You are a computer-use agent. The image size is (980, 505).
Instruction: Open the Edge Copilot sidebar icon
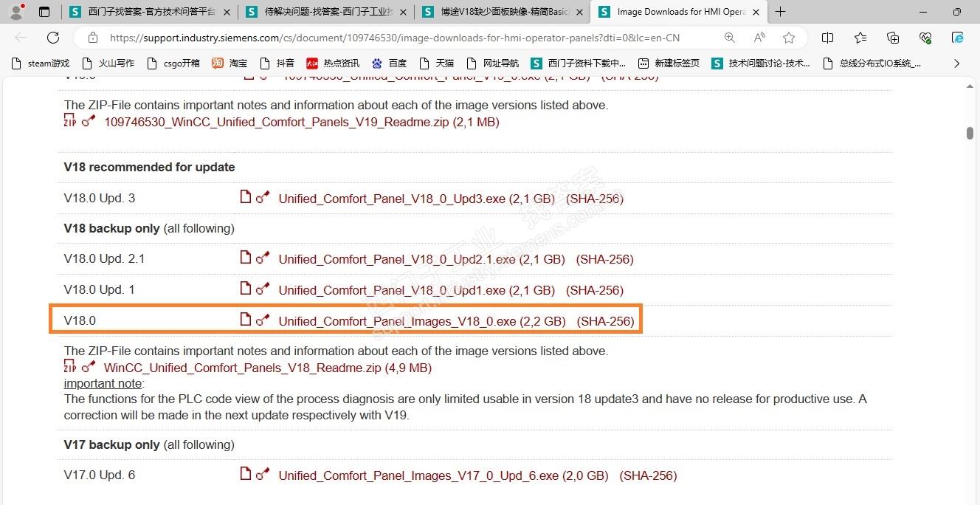point(958,38)
